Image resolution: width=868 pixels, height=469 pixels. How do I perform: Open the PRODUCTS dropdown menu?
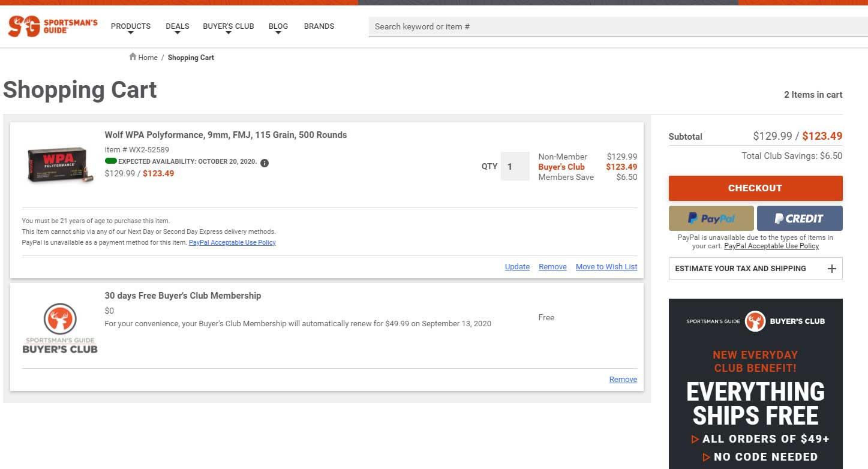[131, 28]
